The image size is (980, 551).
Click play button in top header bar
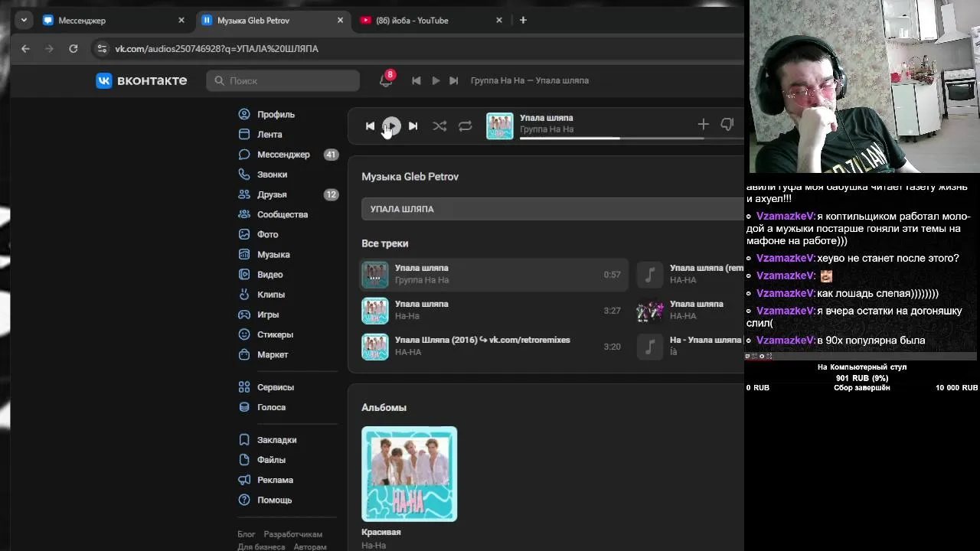[x=436, y=80]
